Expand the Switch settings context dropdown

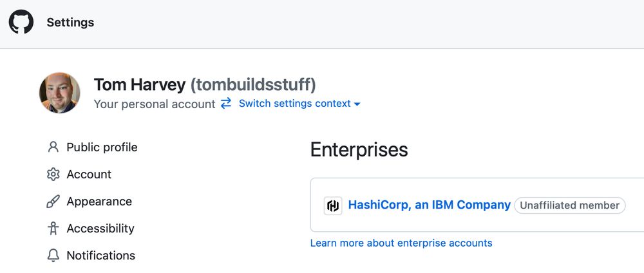(x=299, y=104)
